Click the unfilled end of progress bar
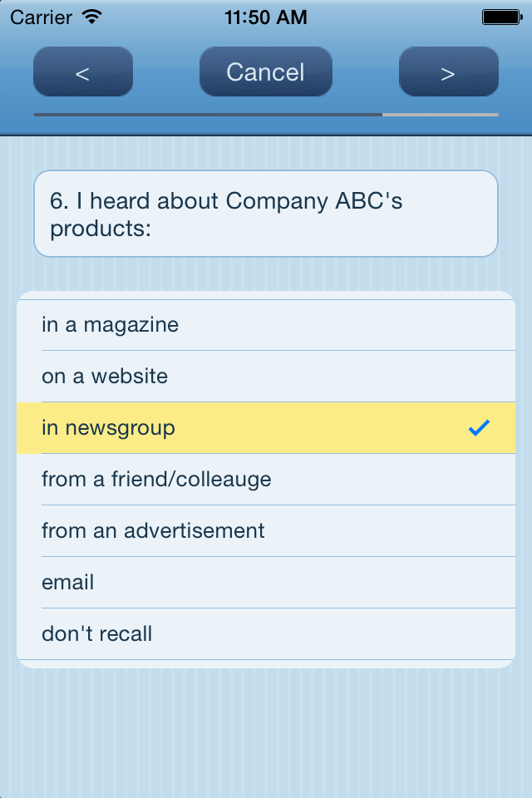Screen dimensions: 532x798 pos(441,114)
